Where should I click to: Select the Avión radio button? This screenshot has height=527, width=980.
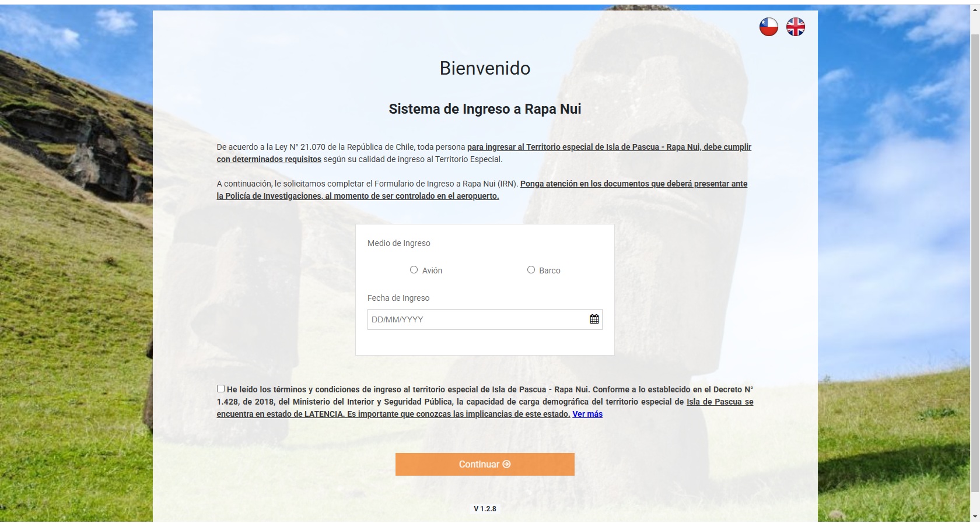(x=414, y=270)
